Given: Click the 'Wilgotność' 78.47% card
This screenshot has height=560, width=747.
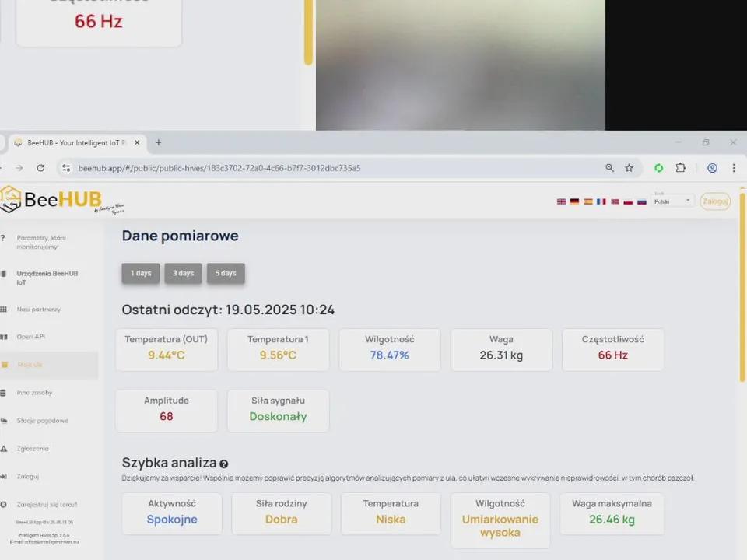Looking at the screenshot, I should (x=390, y=349).
